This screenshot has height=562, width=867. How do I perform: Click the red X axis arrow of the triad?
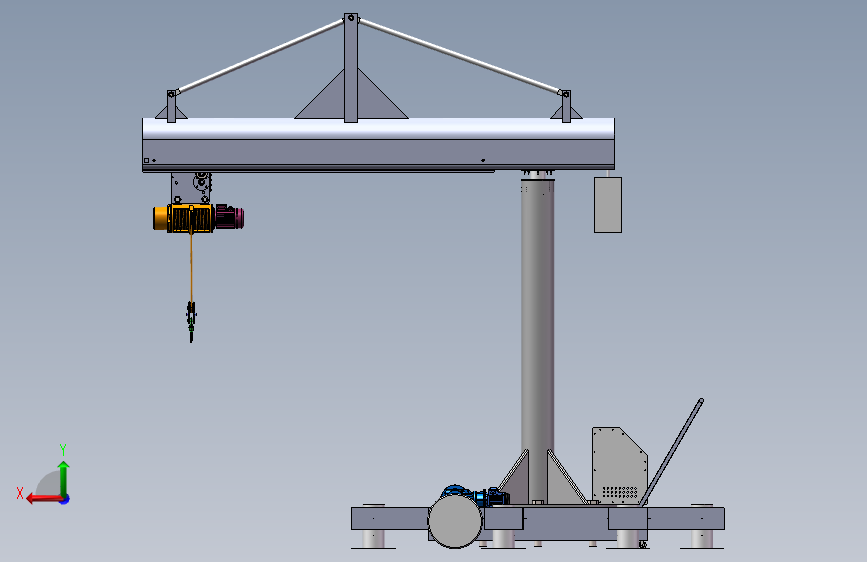click(44, 499)
